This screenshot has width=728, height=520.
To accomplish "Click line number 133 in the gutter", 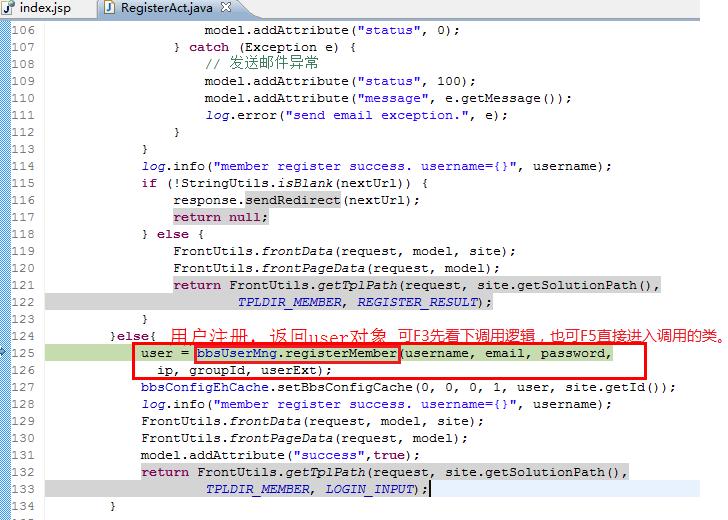I will tap(23, 489).
